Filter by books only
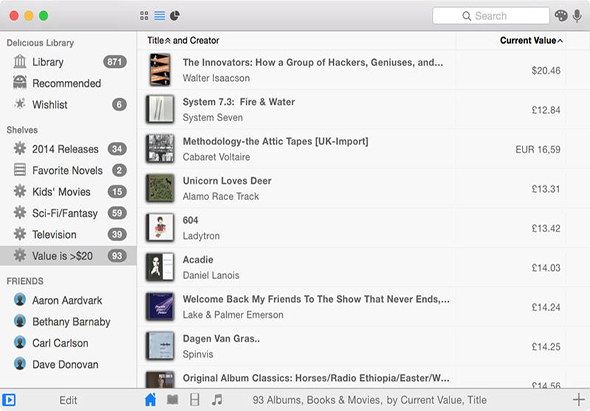The image size is (590, 411). pos(173,399)
